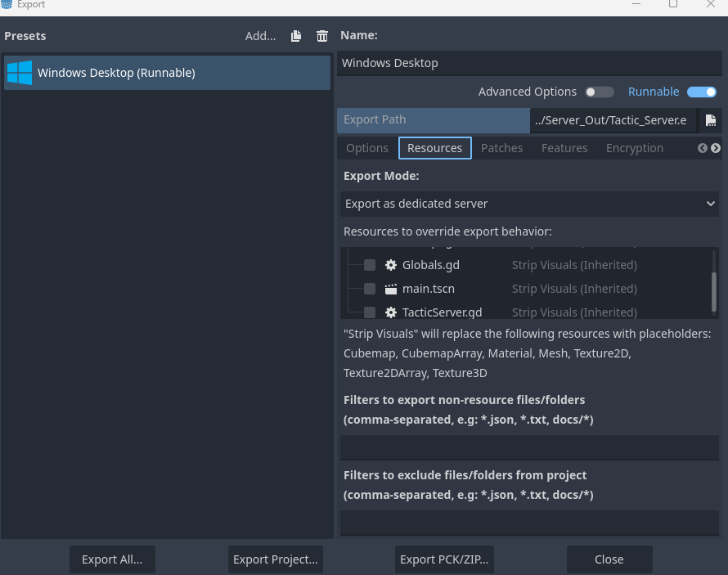Click Strip Visuals (Inherited) for main.tscn
Screen dimensions: 728x575
tap(574, 289)
